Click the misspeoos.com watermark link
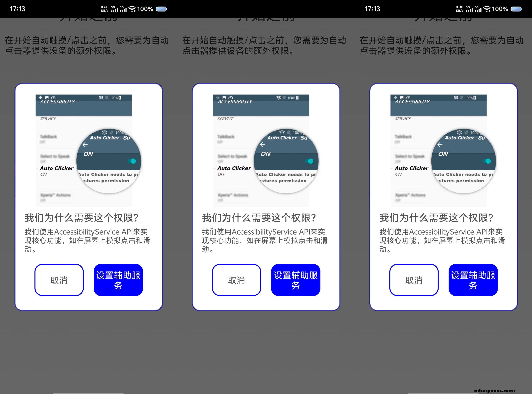Viewport: 532px width, 394px height. [494, 391]
